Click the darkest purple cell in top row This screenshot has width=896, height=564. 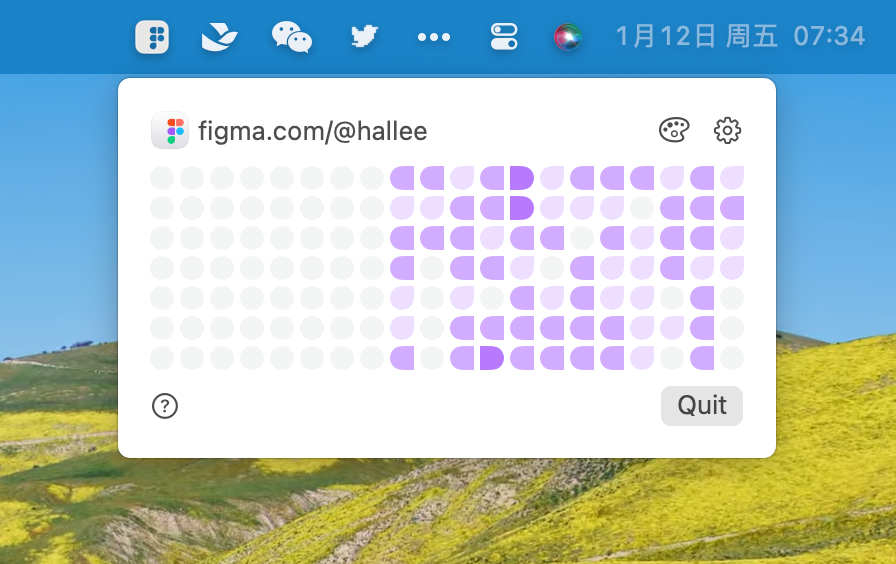click(522, 178)
